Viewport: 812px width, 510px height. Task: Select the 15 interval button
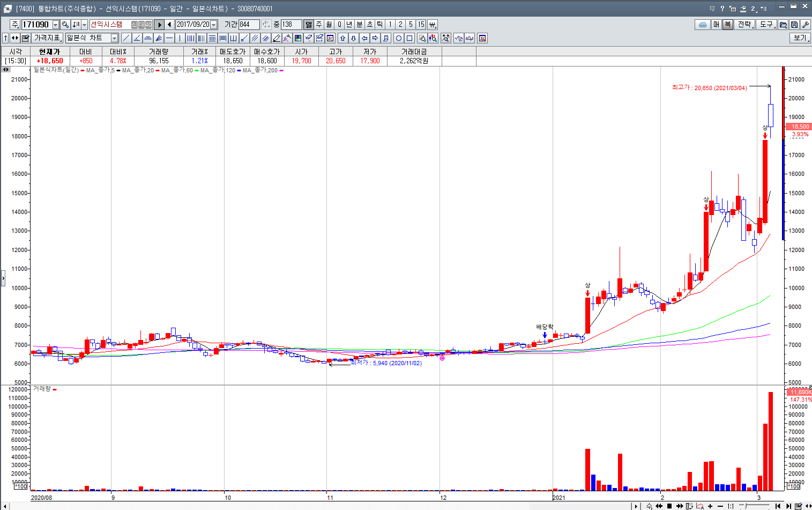(x=421, y=25)
